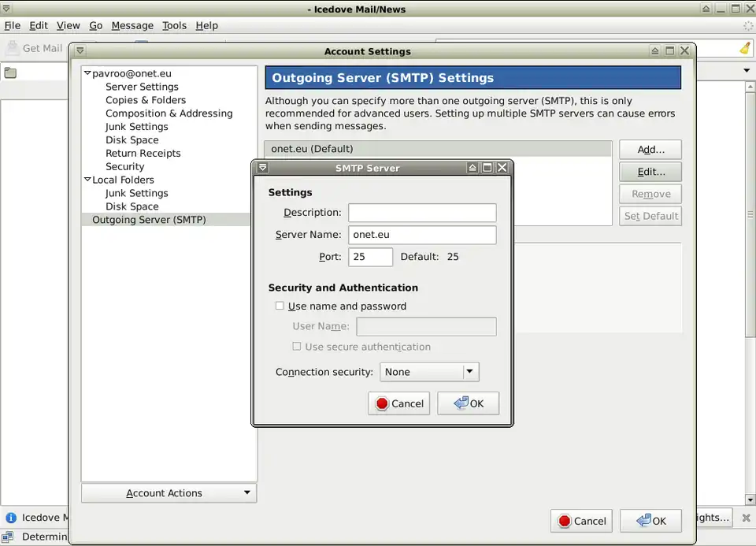
Task: Click the broom icon in search field
Action: click(744, 48)
